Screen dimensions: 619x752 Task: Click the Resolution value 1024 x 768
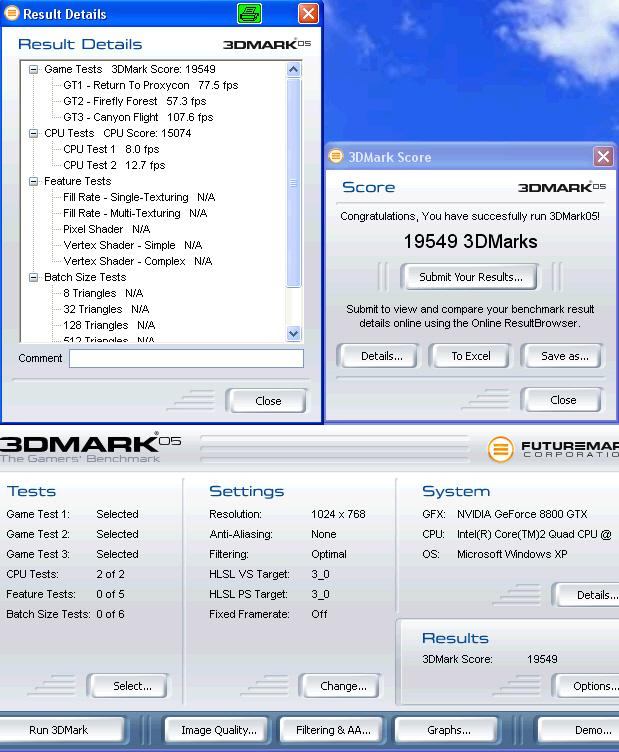[x=338, y=514]
